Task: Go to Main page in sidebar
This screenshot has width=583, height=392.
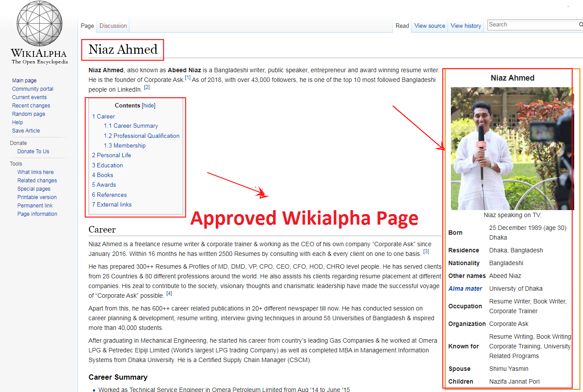Action: tap(24, 81)
